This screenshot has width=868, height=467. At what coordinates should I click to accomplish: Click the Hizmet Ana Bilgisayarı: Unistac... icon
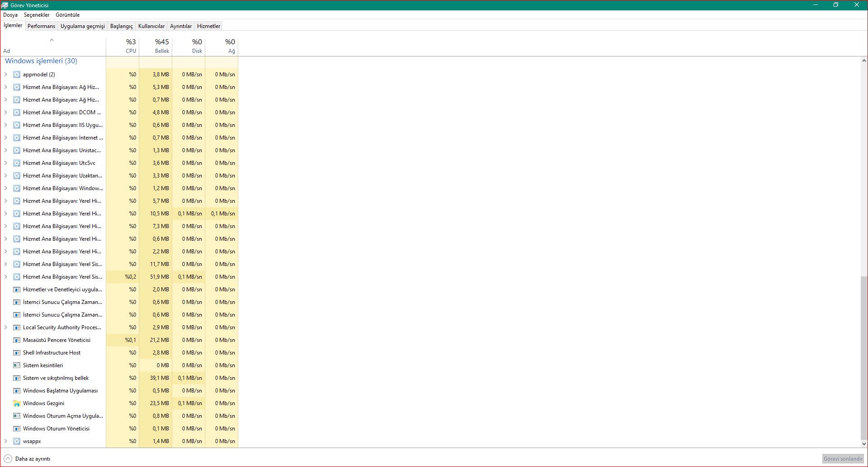(x=17, y=150)
